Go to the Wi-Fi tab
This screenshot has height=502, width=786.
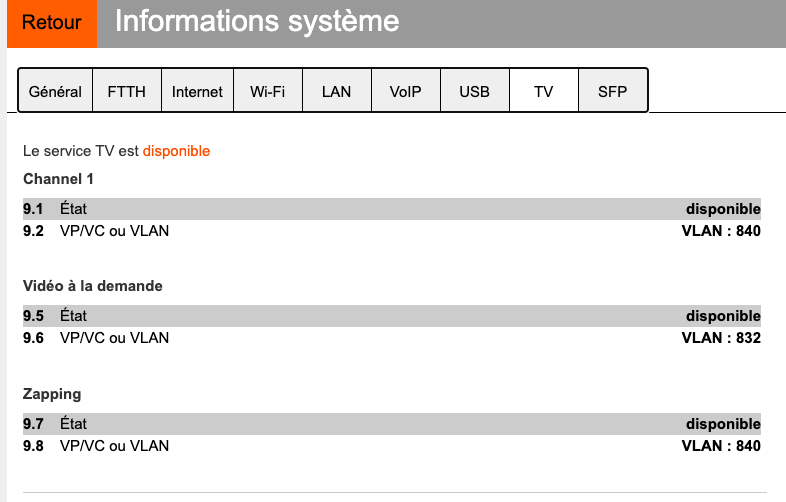pos(267,91)
